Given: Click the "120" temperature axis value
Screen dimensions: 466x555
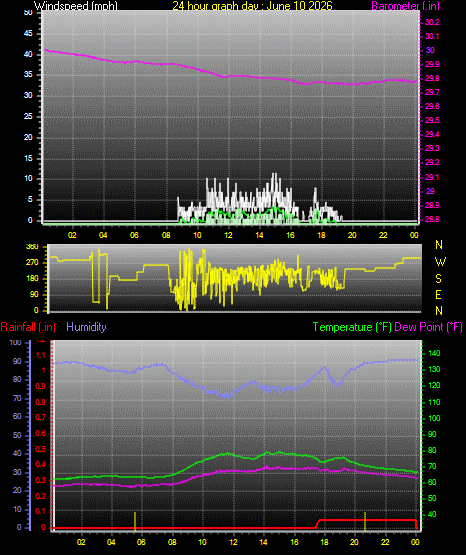Looking at the screenshot, I should click(x=434, y=385).
